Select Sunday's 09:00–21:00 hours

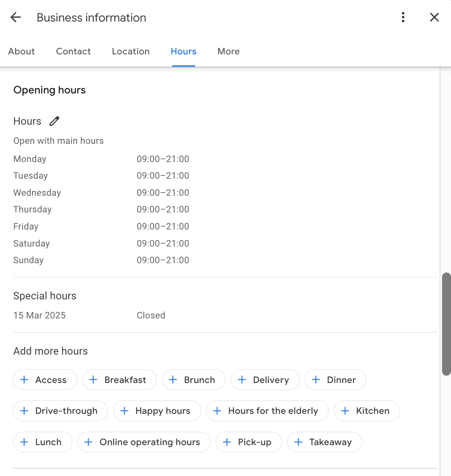pos(163,260)
